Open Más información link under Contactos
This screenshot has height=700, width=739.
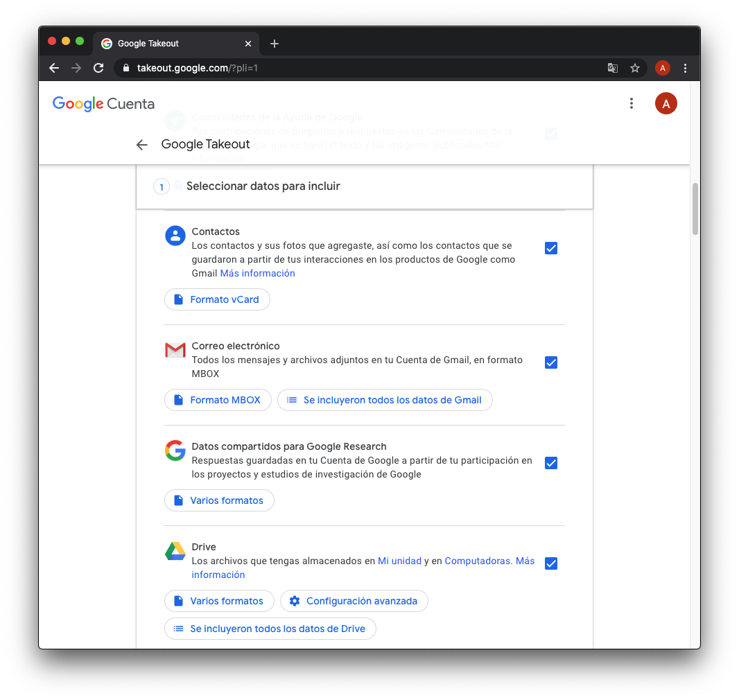coord(257,273)
